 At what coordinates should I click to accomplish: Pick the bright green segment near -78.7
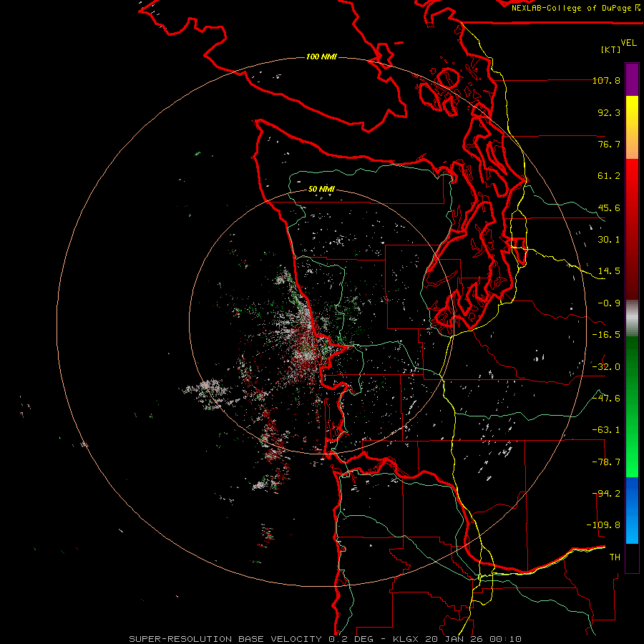coord(632,462)
